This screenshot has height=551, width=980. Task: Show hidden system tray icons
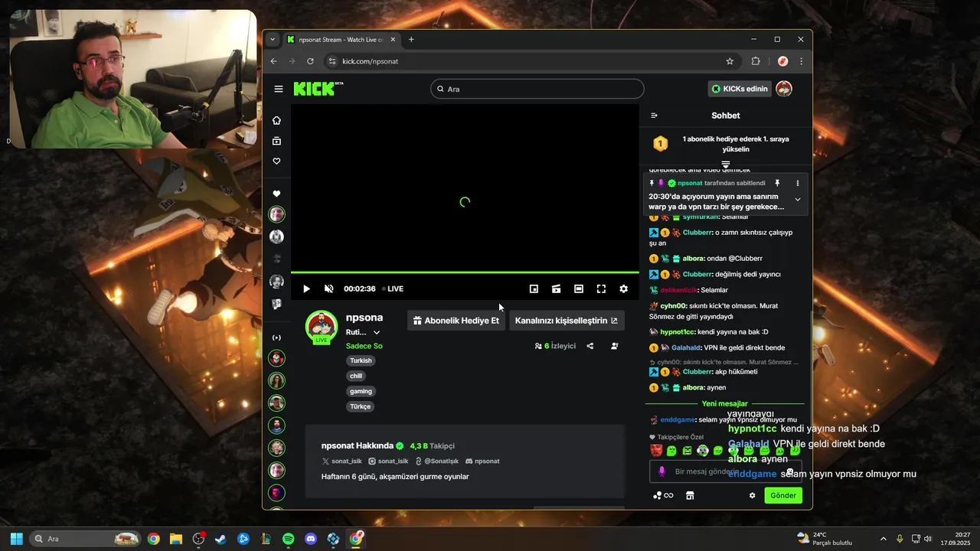pyautogui.click(x=883, y=539)
